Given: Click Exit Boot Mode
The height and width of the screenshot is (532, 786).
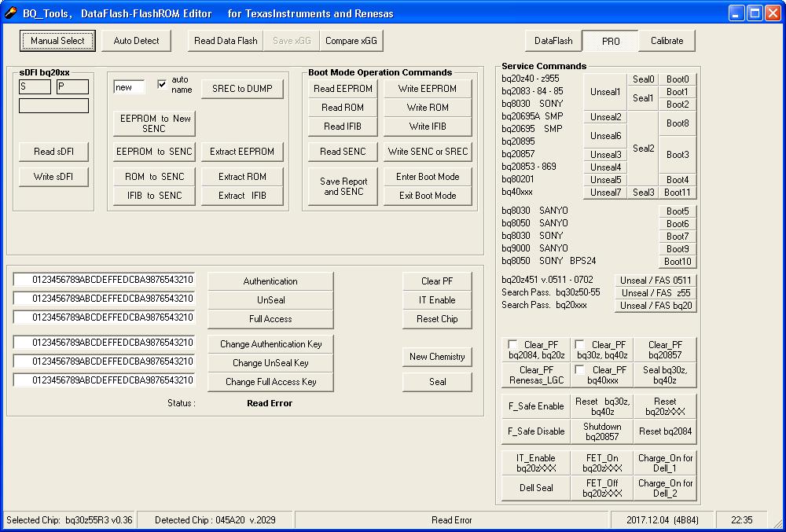Looking at the screenshot, I should tap(428, 196).
